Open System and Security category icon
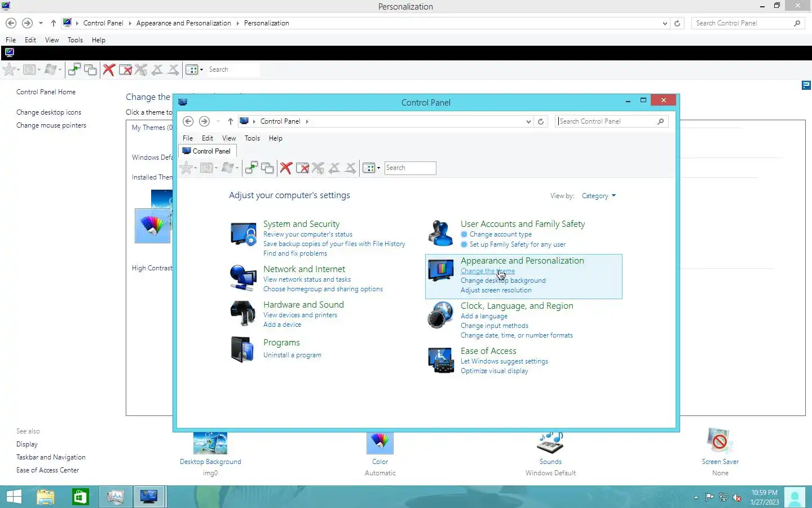 (x=244, y=234)
